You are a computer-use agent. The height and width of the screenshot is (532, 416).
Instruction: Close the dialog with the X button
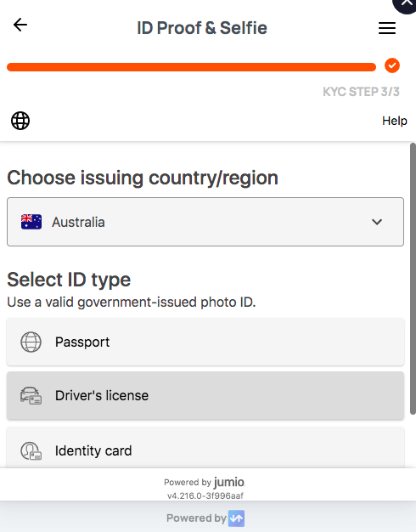pos(406,3)
